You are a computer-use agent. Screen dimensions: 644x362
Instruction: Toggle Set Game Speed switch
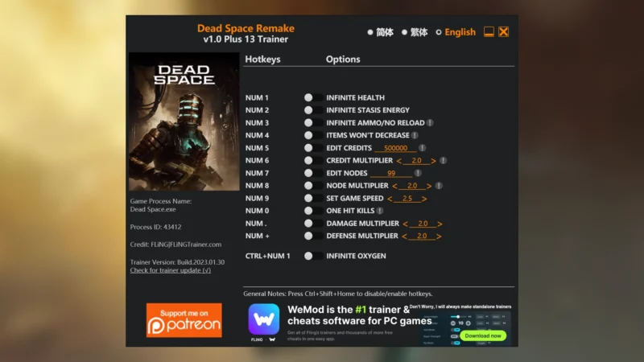(x=313, y=198)
